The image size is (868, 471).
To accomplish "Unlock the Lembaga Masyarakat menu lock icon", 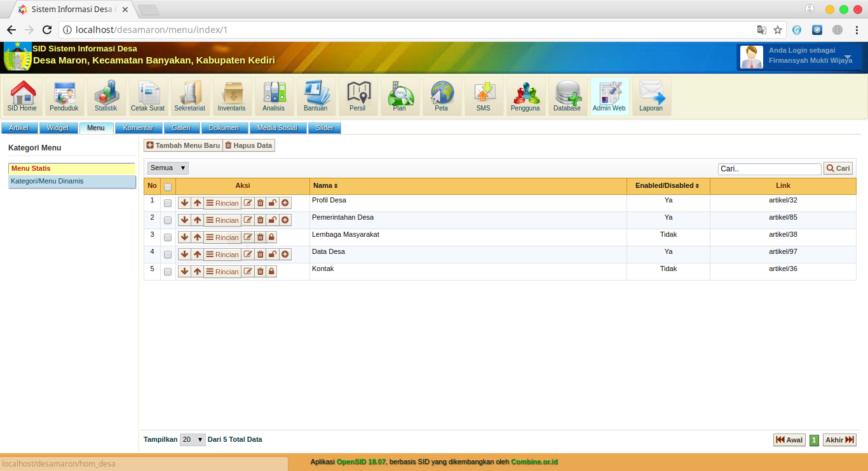I will (x=271, y=237).
